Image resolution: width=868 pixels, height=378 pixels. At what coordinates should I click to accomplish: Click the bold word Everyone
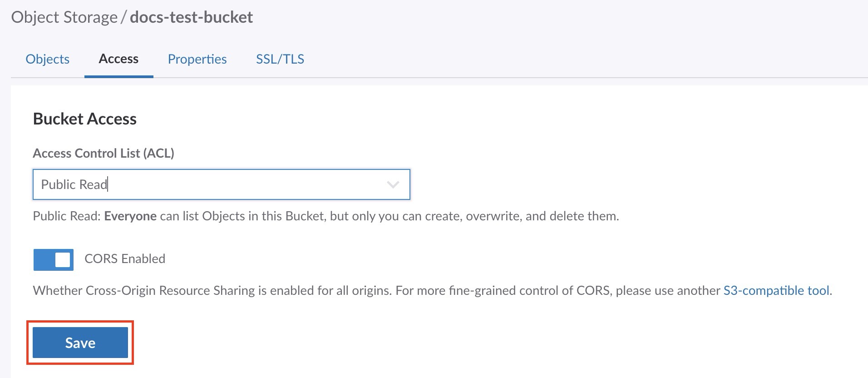tap(130, 216)
